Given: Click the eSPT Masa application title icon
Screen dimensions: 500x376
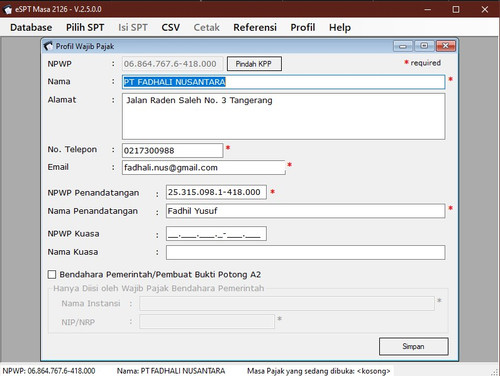Looking at the screenshot, I should coord(7,9).
